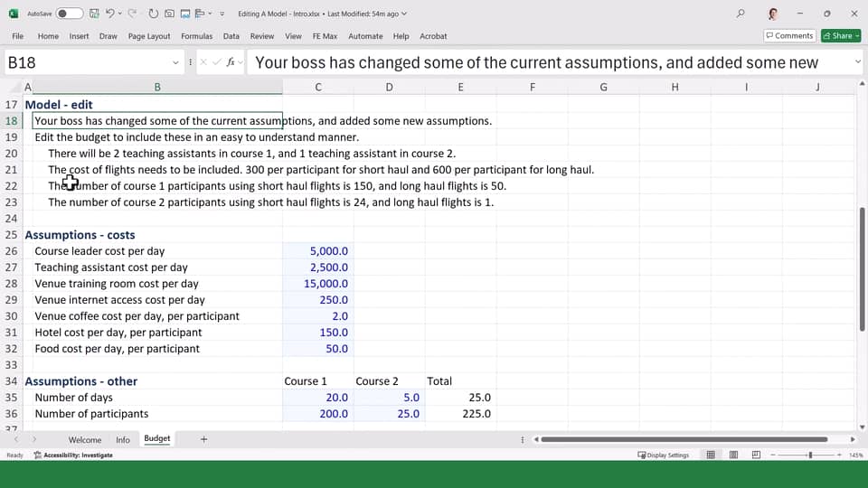
Task: Click the camera screenshot icon
Action: click(x=169, y=14)
